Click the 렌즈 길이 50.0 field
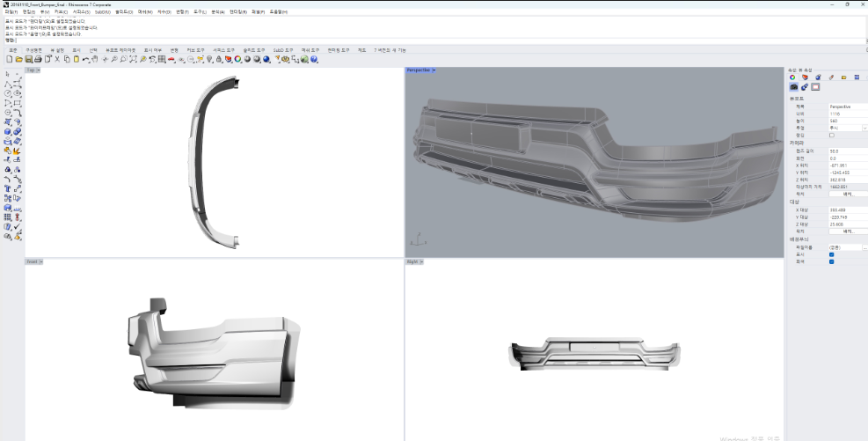Screen dimensions: 868x441 848,151
